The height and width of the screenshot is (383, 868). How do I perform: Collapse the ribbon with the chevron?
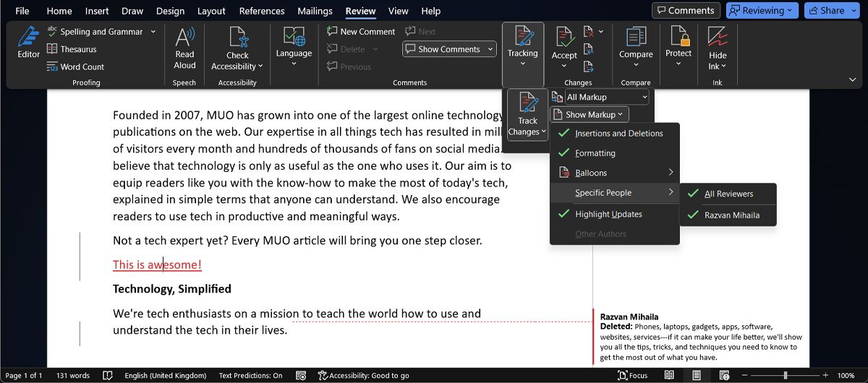click(852, 79)
